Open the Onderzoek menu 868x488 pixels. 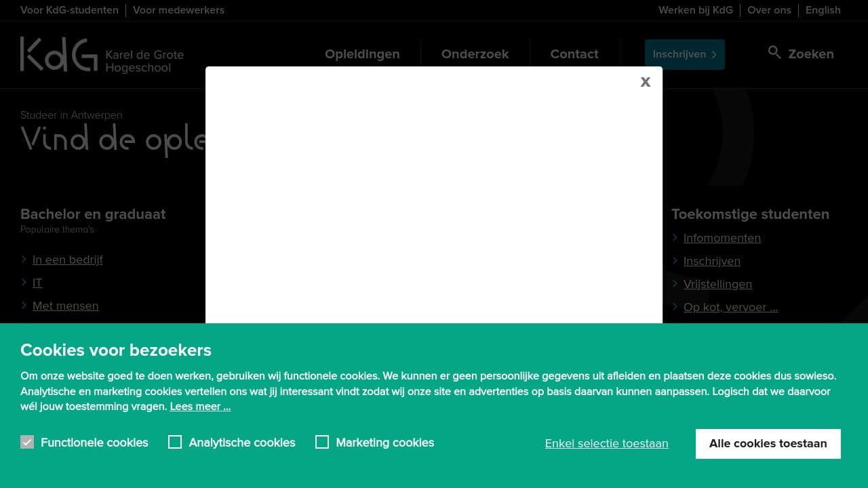pos(475,54)
